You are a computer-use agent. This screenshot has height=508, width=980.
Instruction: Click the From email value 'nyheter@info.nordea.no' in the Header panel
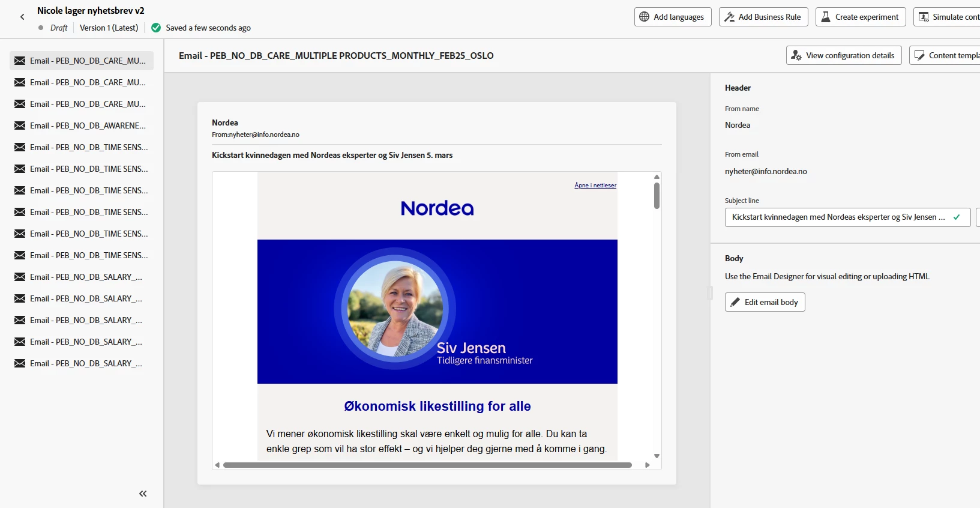[x=766, y=171]
